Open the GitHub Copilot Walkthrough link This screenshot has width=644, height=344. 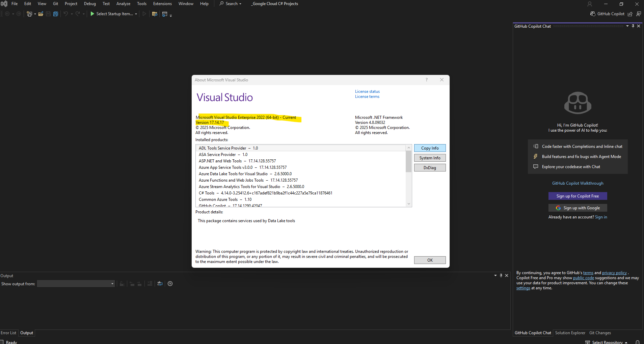coord(578,183)
